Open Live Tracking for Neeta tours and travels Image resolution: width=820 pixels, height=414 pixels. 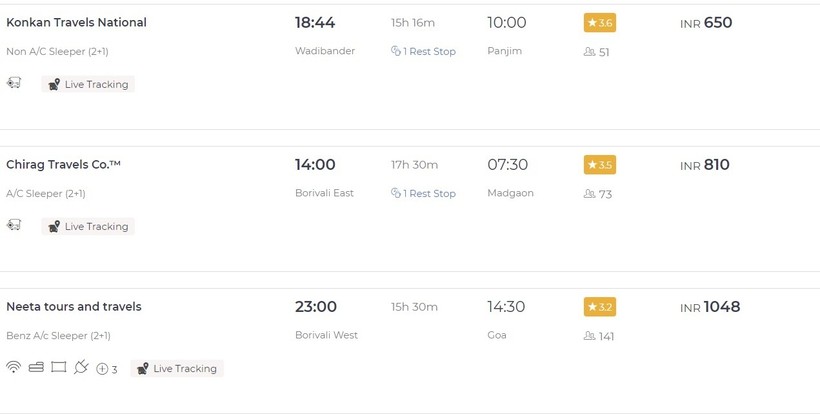click(177, 369)
